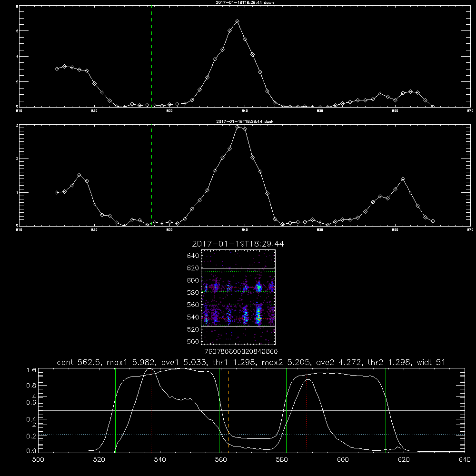Click the '560' x-axis label of bottom plot
Image resolution: width=476 pixels, height=476 pixels.
pos(221,460)
